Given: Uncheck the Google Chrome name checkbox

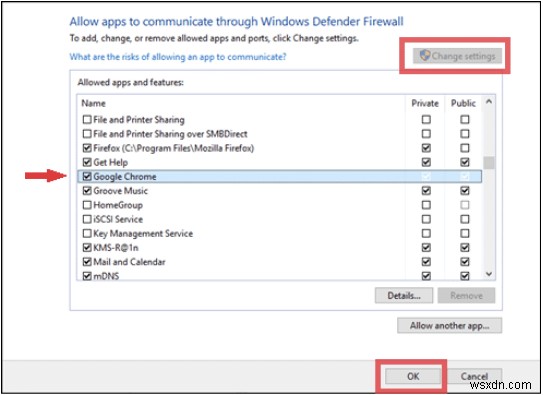Looking at the screenshot, I should point(87,177).
